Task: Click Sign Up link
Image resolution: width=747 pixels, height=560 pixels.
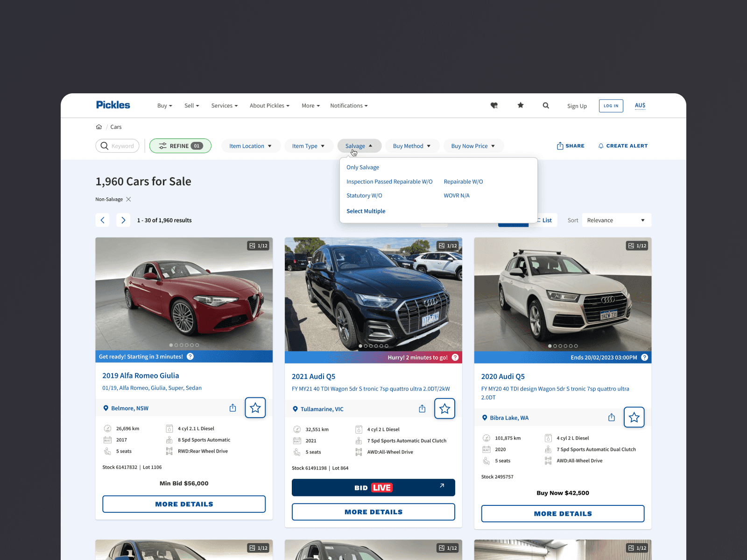Action: [577, 106]
